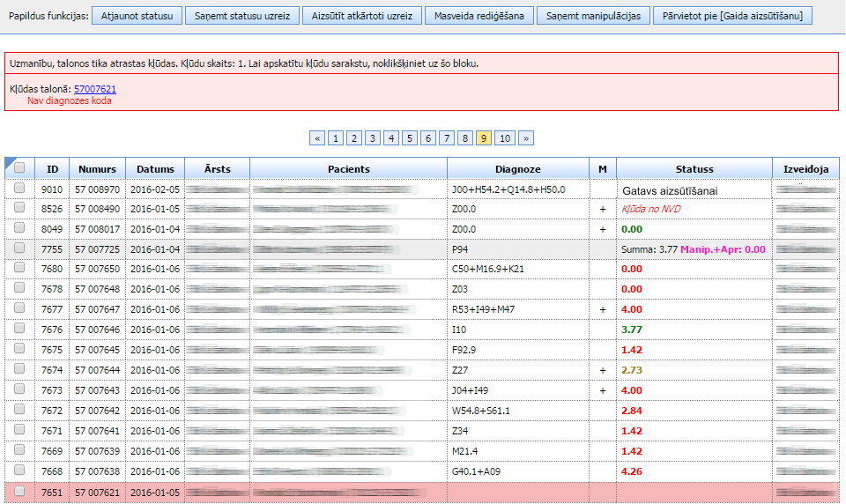Select page 1 in pagination

(x=336, y=138)
